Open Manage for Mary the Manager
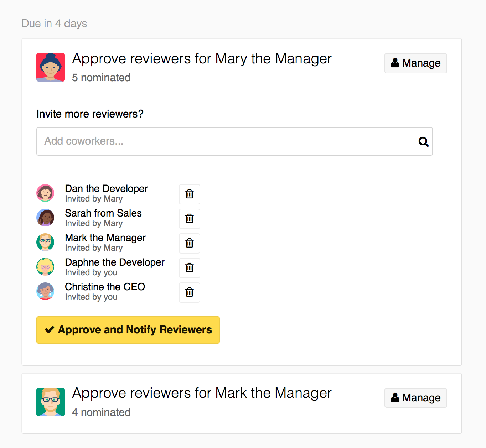This screenshot has height=448, width=486. [415, 63]
